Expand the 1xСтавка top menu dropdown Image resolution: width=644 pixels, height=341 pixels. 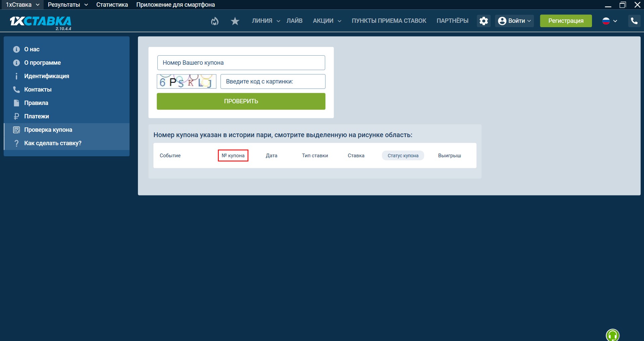38,5
